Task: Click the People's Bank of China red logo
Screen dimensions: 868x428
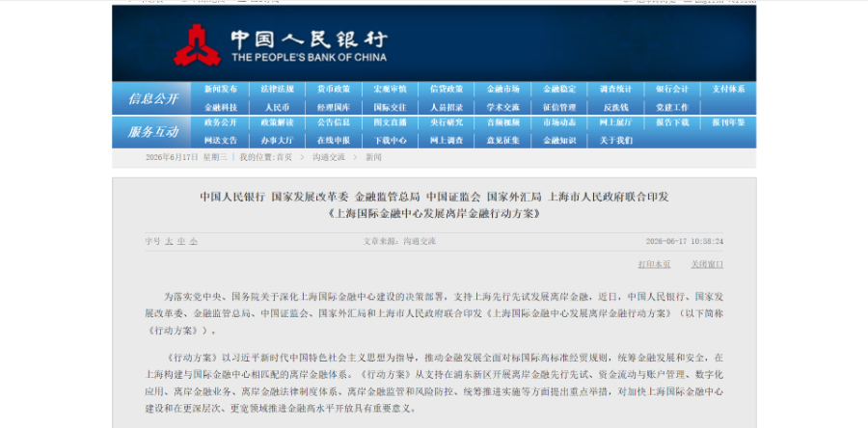Action: point(197,45)
